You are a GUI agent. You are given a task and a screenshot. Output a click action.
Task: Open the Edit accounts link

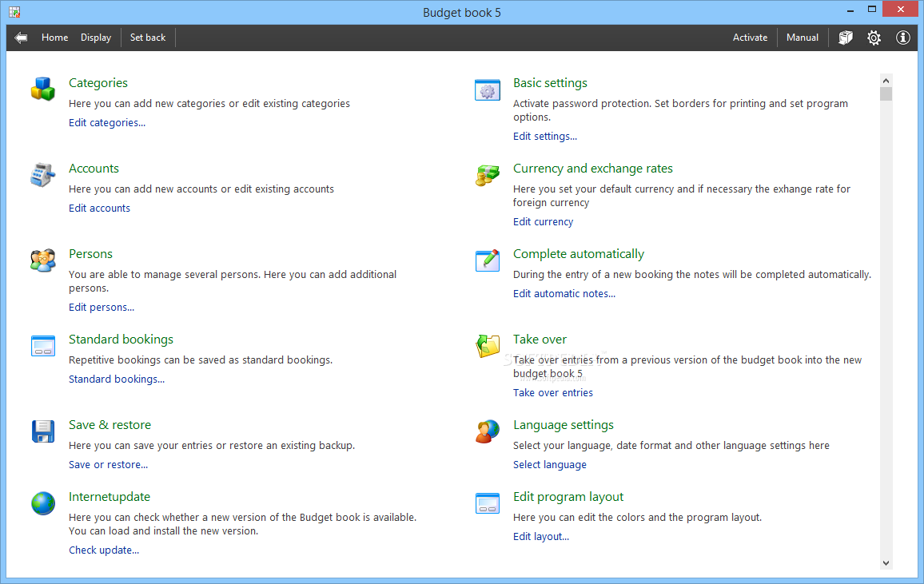pyautogui.click(x=100, y=208)
